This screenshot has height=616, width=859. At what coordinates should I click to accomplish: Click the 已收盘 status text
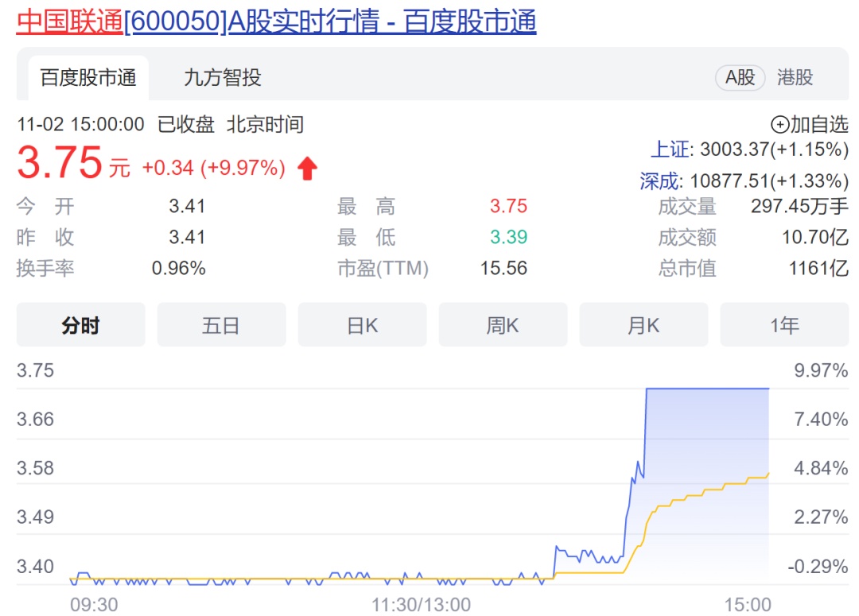pos(185,125)
